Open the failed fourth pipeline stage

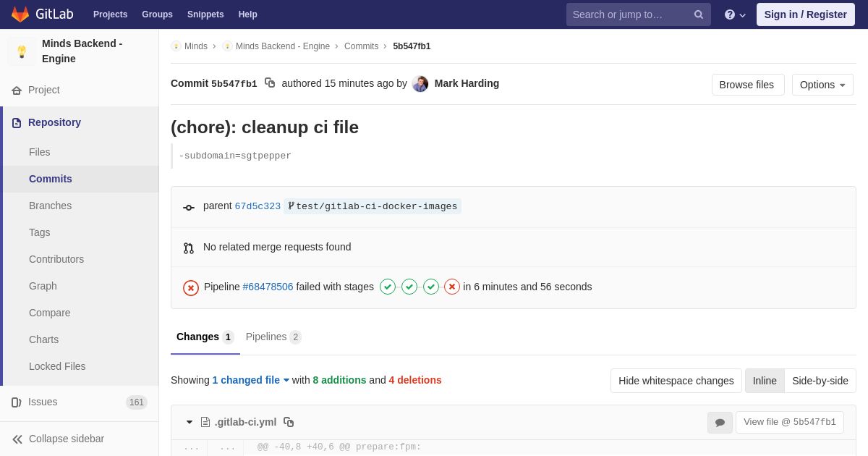tap(452, 287)
